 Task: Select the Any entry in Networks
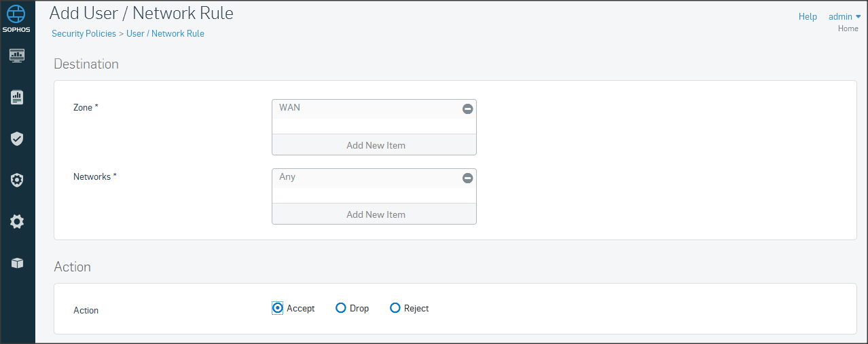(x=287, y=176)
